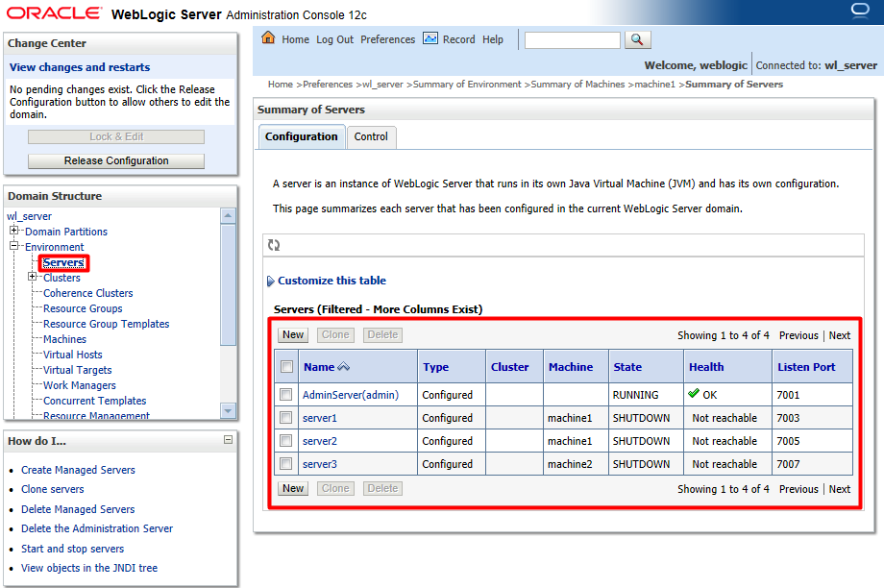Click the top Clone button

coord(335,335)
